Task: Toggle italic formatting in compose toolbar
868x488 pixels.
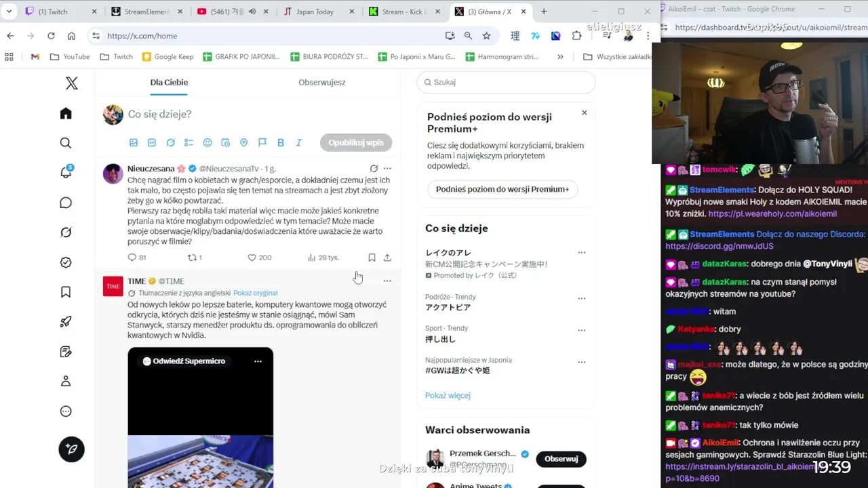Action: (x=299, y=142)
